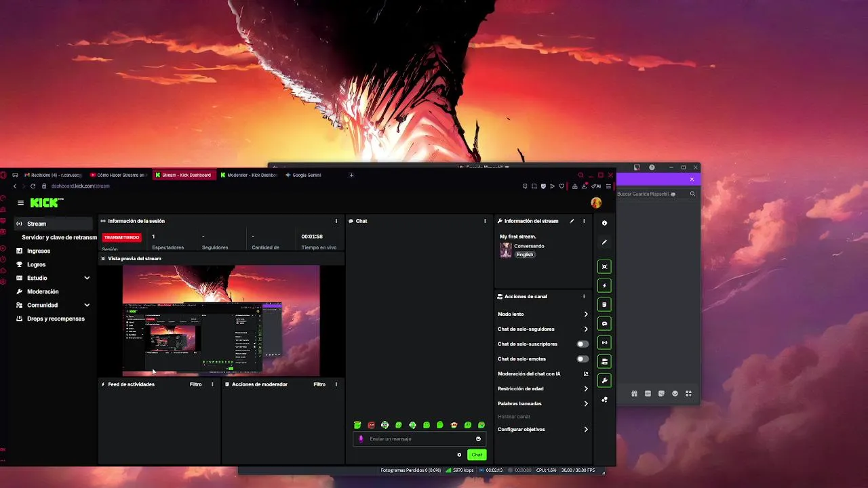Open a new browser tab
The image size is (868, 488).
(x=351, y=175)
